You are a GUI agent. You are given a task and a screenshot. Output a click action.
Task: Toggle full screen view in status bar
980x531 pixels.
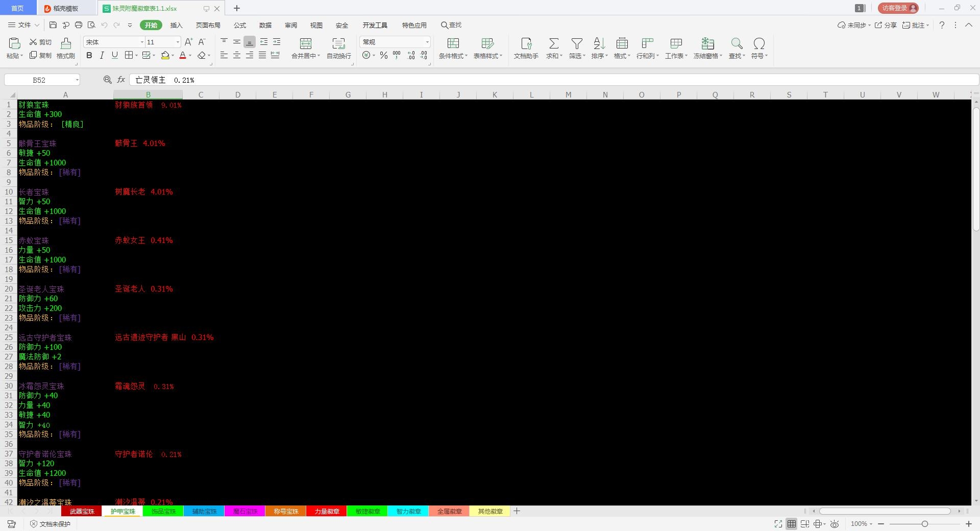click(x=778, y=524)
